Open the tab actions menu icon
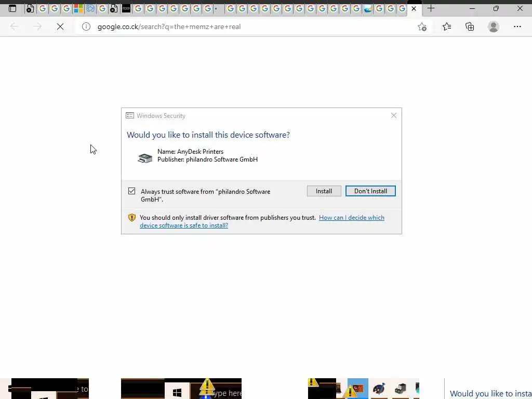 (12, 8)
